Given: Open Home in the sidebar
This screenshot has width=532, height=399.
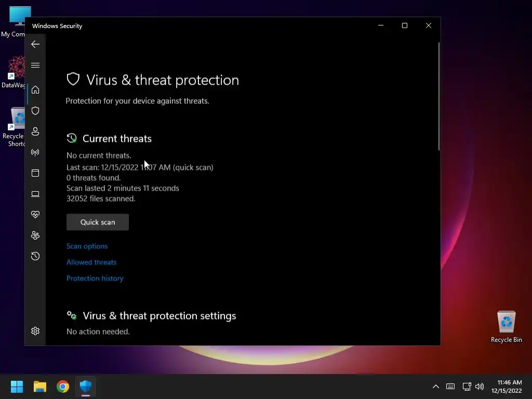Looking at the screenshot, I should 35,90.
